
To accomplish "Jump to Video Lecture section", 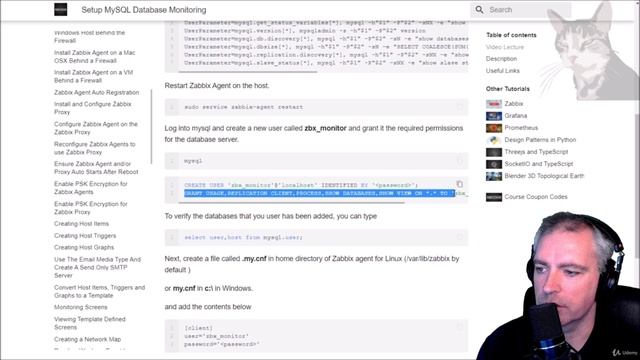I will [504, 47].
